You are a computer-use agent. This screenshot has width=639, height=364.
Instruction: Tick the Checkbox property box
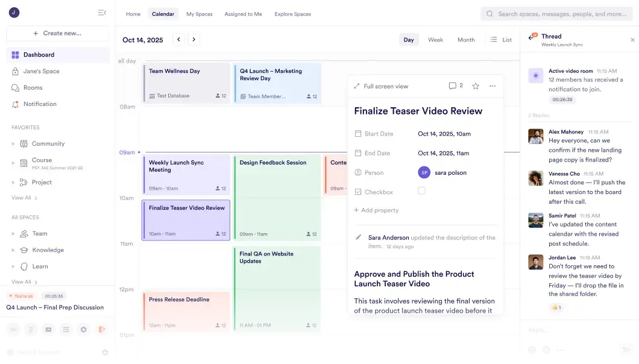421,191
